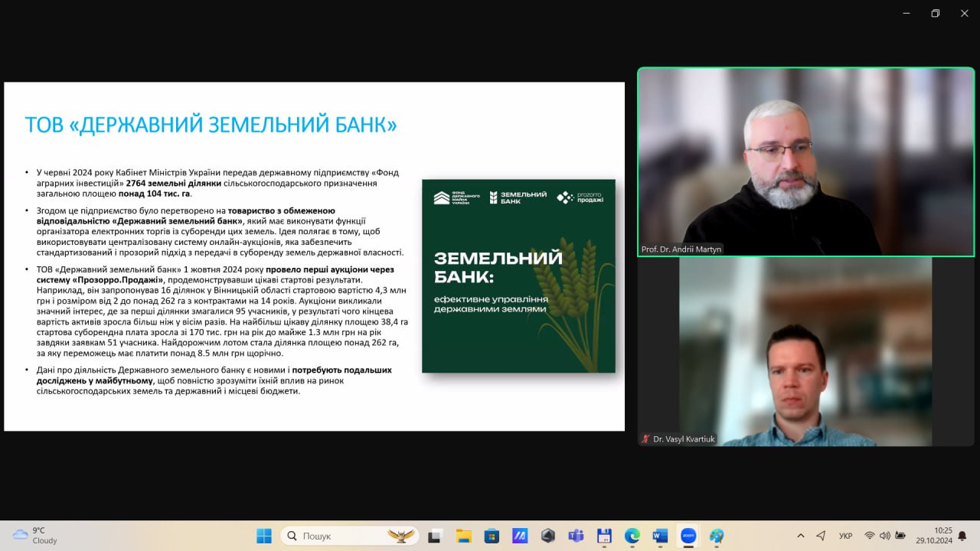The height and width of the screenshot is (551, 980).
Task: Open File Explorer from the taskbar
Action: (463, 536)
